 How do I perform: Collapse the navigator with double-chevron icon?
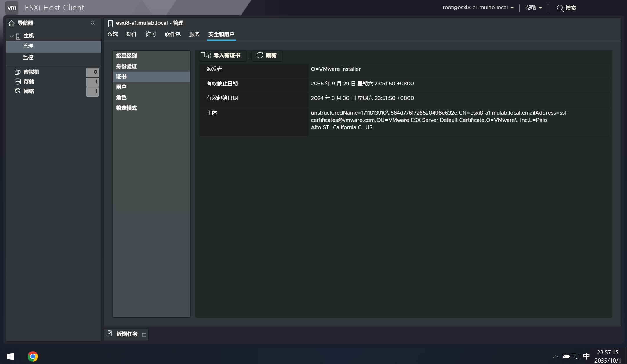93,23
